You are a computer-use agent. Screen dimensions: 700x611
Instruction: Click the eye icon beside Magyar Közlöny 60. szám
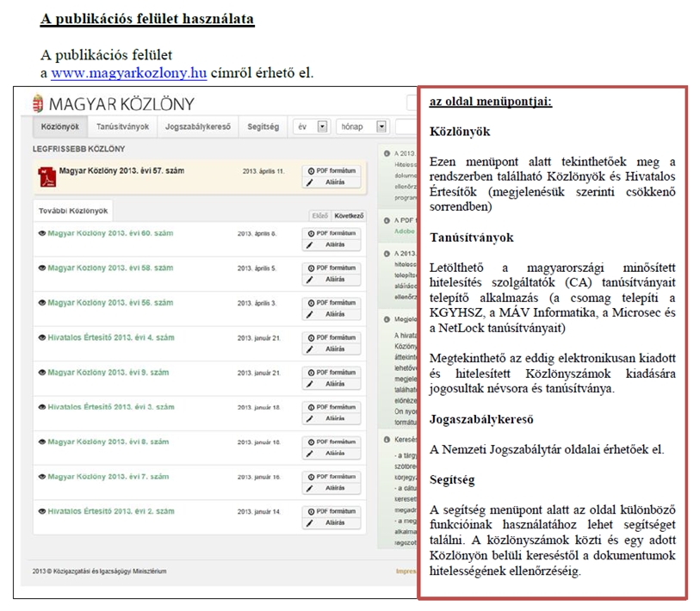tap(41, 233)
